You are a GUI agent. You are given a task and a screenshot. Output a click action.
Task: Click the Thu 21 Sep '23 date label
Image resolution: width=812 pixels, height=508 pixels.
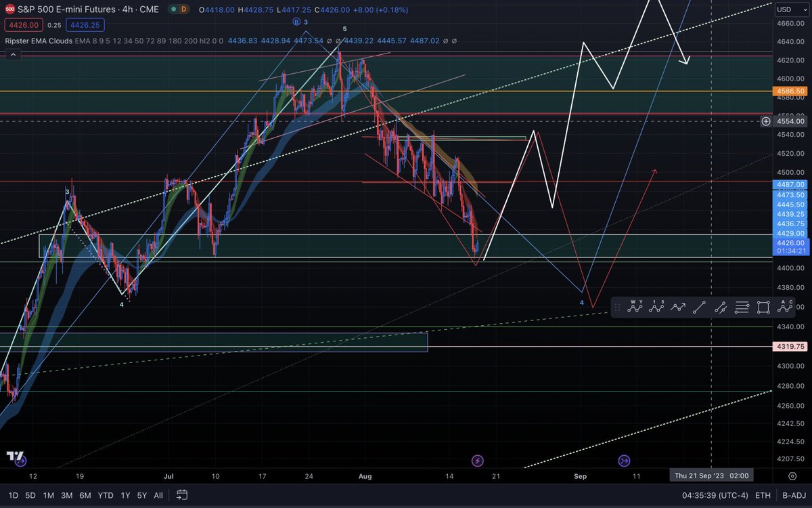pos(710,475)
